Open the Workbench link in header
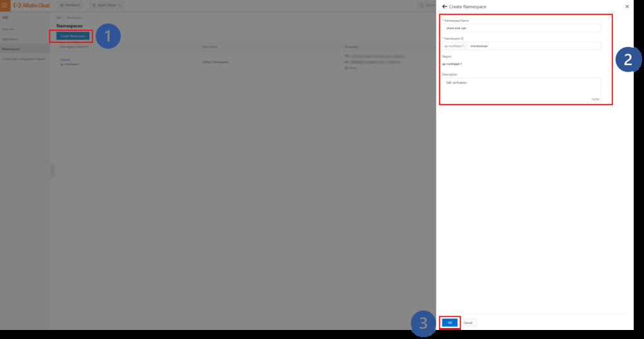The width and height of the screenshot is (644, 339). [x=70, y=5]
